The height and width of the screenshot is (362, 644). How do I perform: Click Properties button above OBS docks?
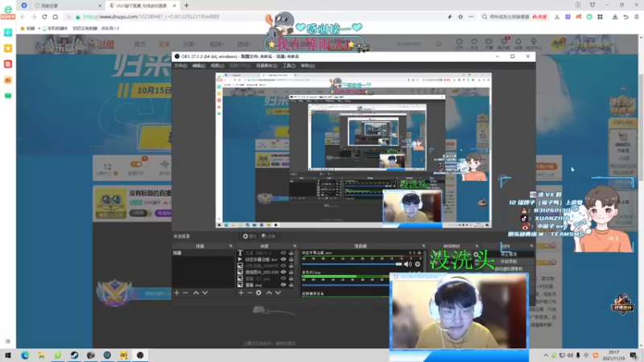250,237
